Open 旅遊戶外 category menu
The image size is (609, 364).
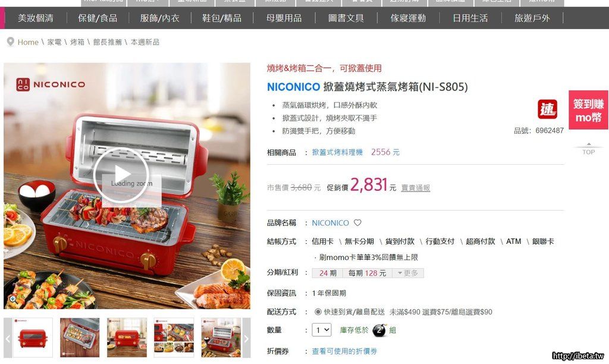[x=532, y=18]
